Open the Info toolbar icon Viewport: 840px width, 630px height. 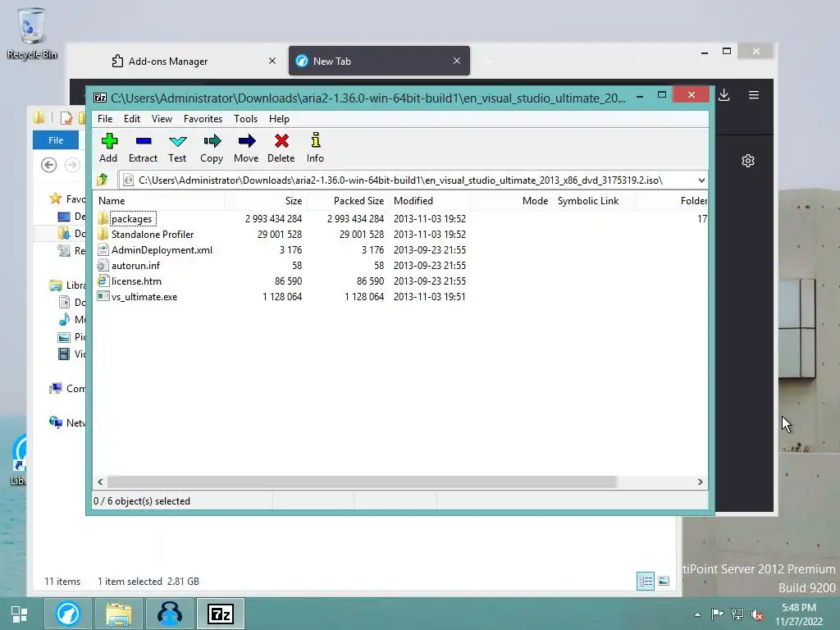[x=315, y=148]
